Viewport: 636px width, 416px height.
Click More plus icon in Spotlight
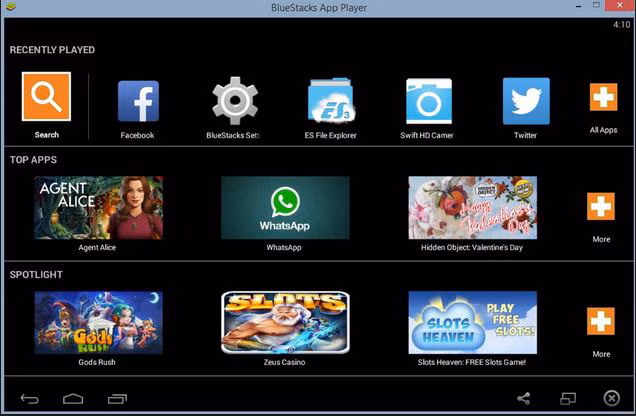pos(601,321)
